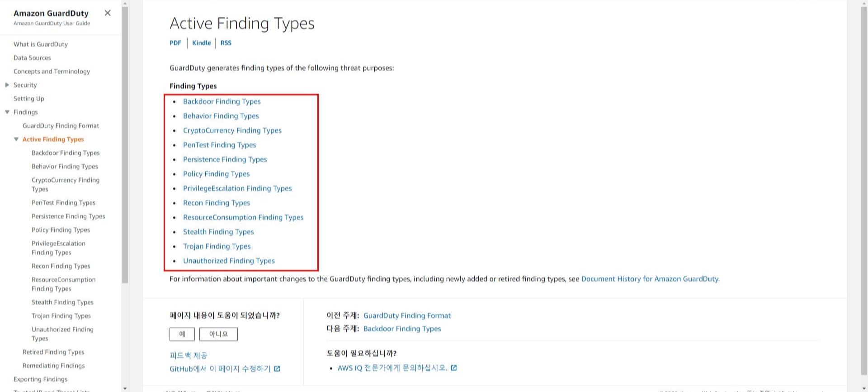Screen dimensions: 868x392
Task: Open the RSS feed link
Action: [226, 43]
